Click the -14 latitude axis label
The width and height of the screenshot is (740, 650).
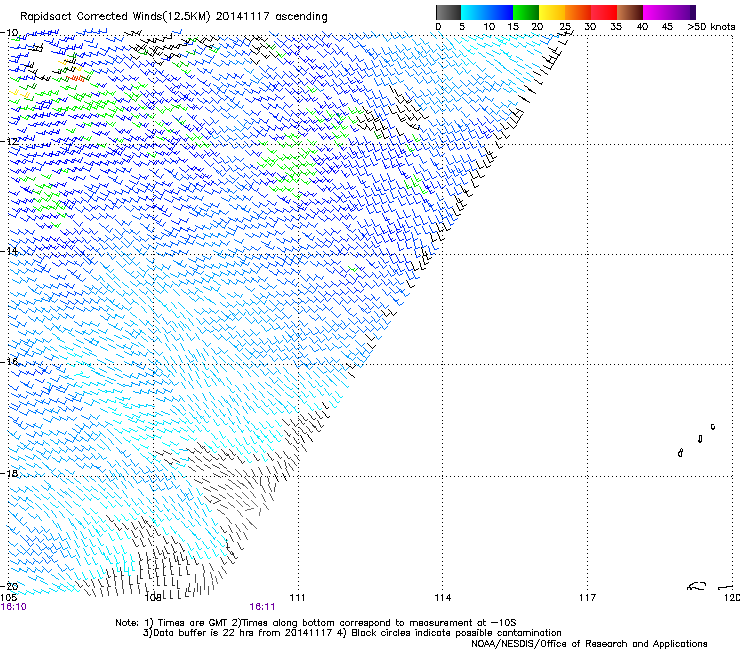[9, 251]
